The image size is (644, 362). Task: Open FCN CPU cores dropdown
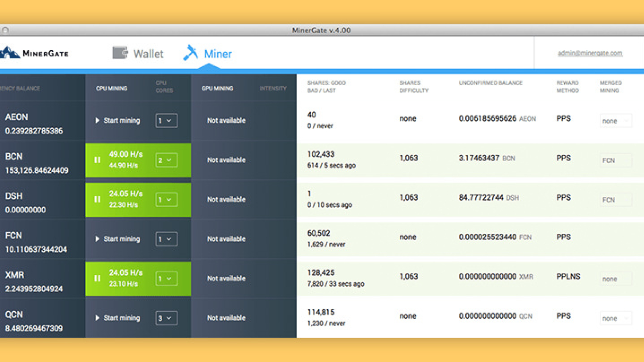point(166,239)
